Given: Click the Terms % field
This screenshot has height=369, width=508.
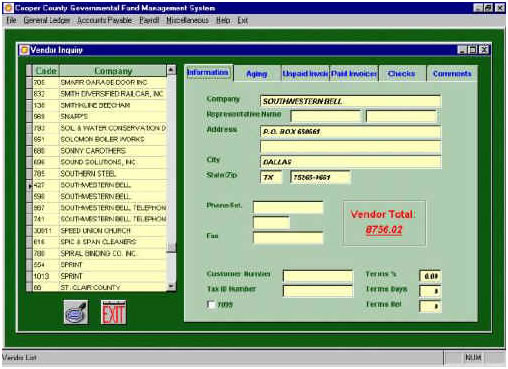Looking at the screenshot, I should 430,276.
